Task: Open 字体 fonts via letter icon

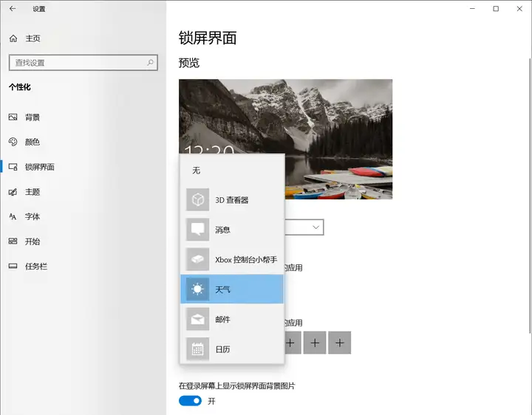Action: [x=13, y=216]
